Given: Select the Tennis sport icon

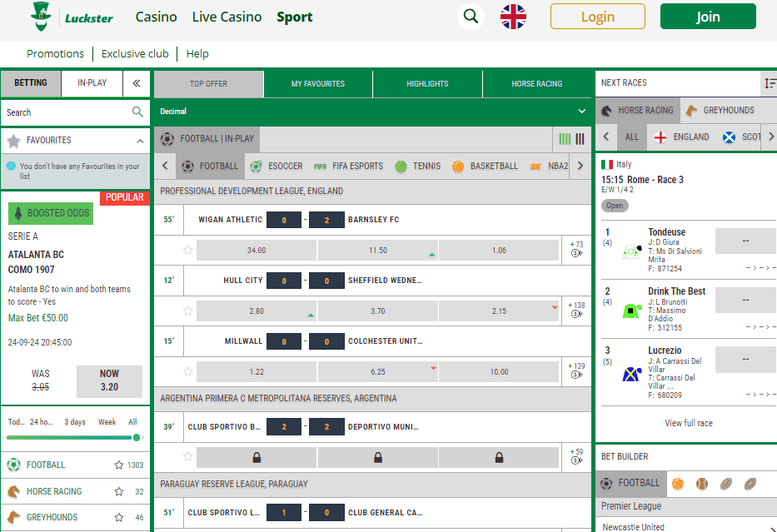Looking at the screenshot, I should [401, 166].
